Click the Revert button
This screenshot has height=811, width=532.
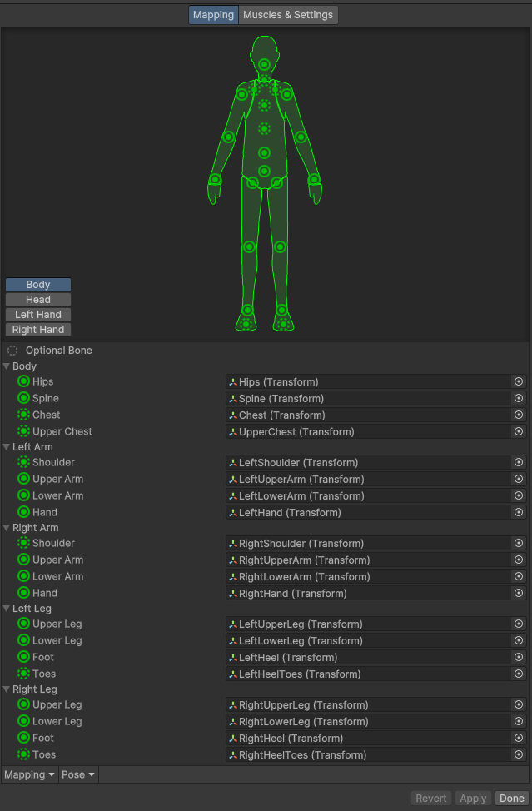tap(431, 798)
